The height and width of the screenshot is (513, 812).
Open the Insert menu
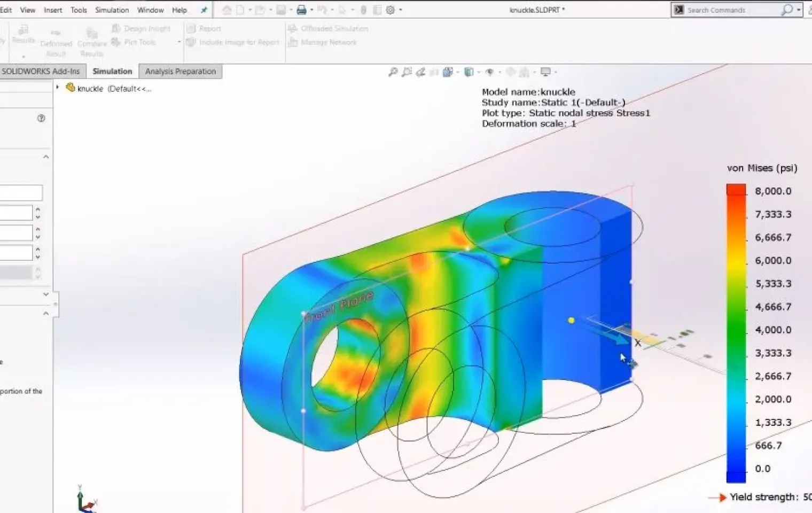pos(53,10)
